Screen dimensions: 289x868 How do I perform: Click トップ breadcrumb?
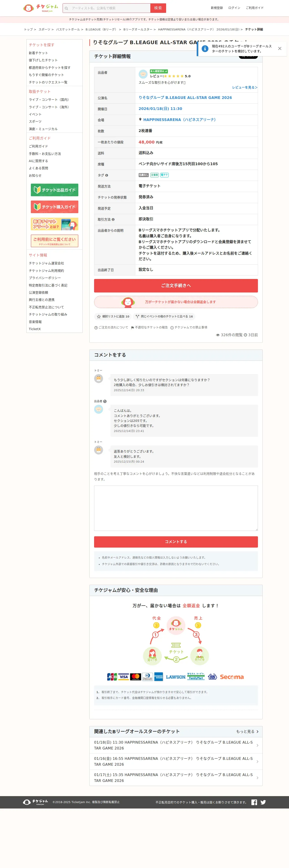point(28,29)
